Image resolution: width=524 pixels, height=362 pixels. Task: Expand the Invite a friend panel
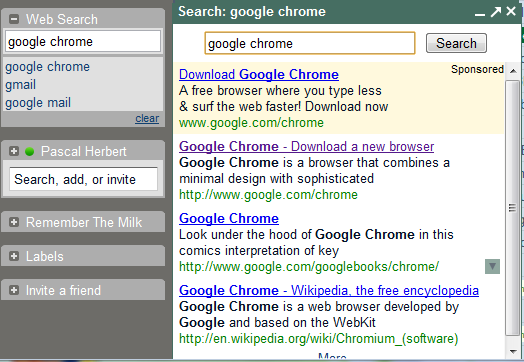pyautogui.click(x=14, y=290)
